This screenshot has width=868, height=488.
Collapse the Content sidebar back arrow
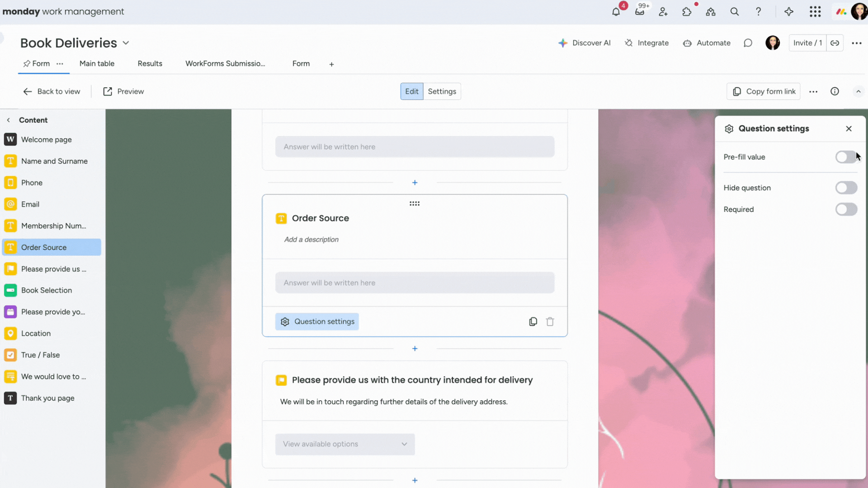8,120
